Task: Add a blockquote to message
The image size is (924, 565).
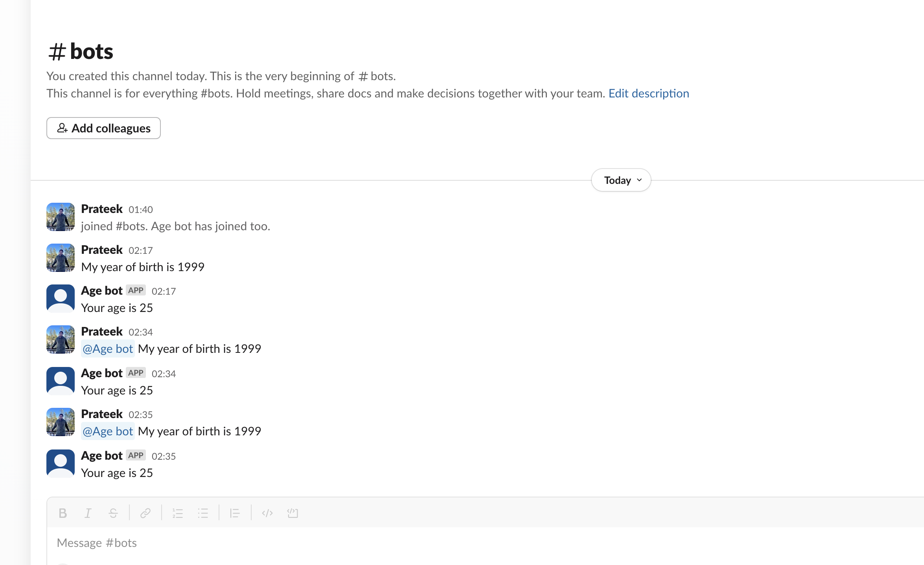Action: coord(235,513)
